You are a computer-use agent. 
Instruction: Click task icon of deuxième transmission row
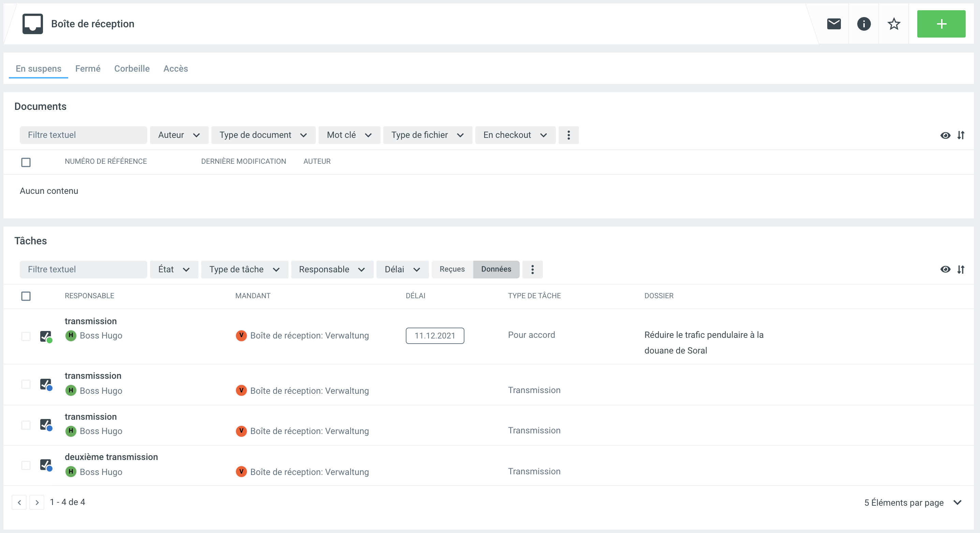46,465
